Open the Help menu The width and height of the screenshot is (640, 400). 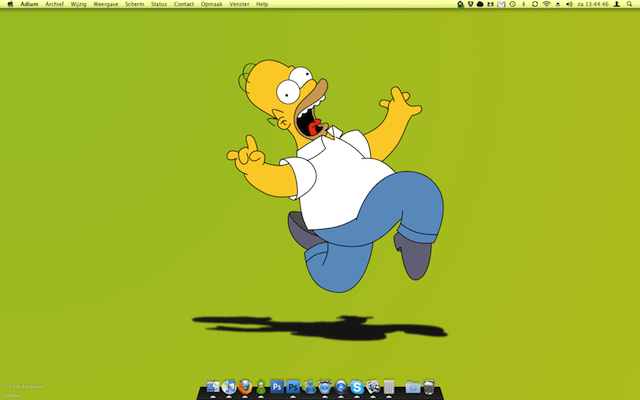pos(262,4)
